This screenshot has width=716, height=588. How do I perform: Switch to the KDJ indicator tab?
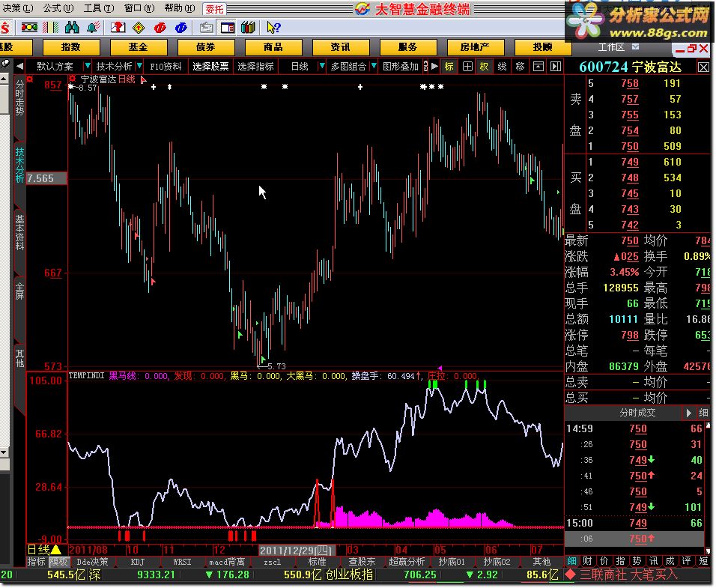137,562
